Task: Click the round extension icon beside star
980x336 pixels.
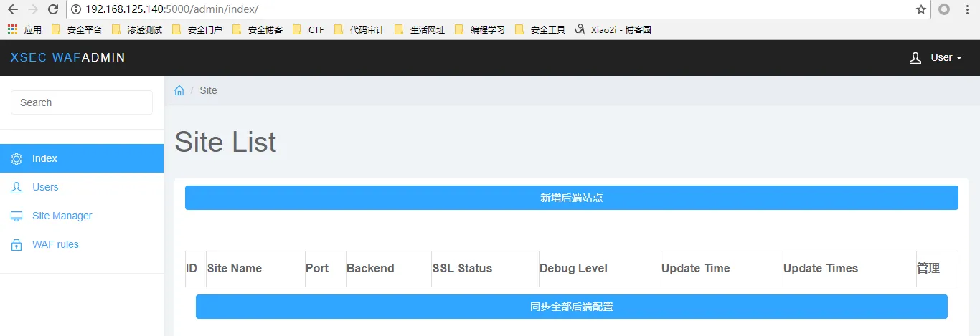Action: pos(944,9)
